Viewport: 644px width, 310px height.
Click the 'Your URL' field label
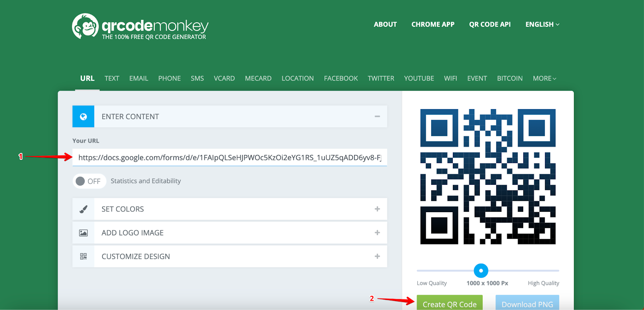pyautogui.click(x=86, y=141)
